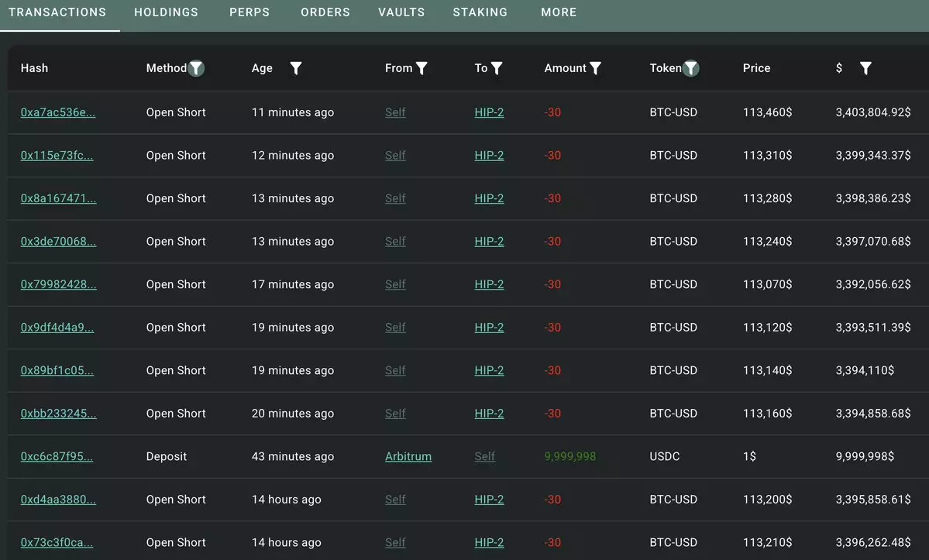Viewport: 929px width, 560px height.
Task: Select the Transactions tab
Action: click(57, 12)
